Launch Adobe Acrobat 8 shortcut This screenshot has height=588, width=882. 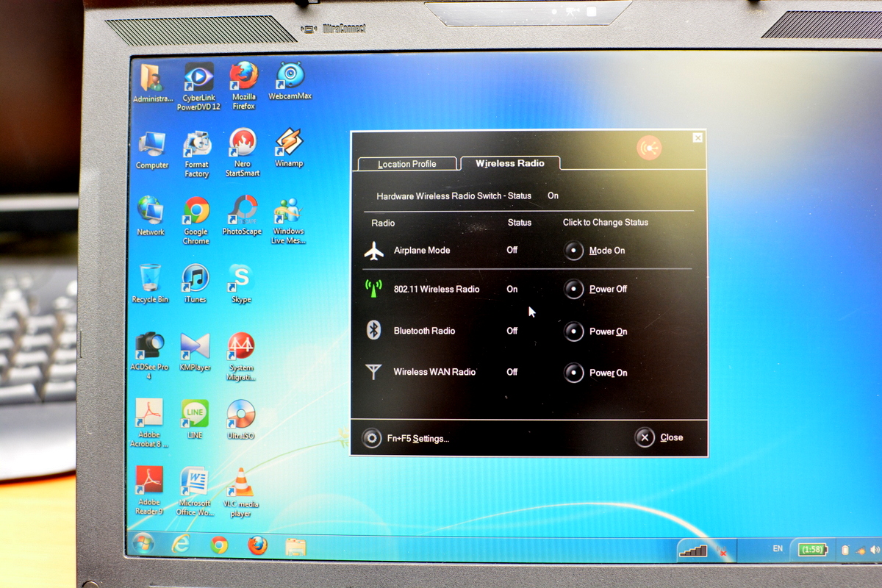(x=149, y=423)
